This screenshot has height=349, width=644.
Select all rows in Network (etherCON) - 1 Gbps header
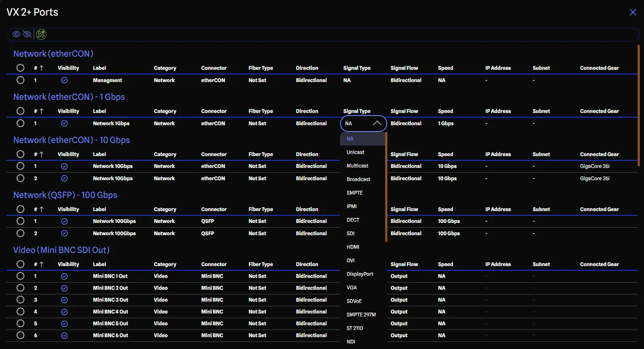coord(20,111)
